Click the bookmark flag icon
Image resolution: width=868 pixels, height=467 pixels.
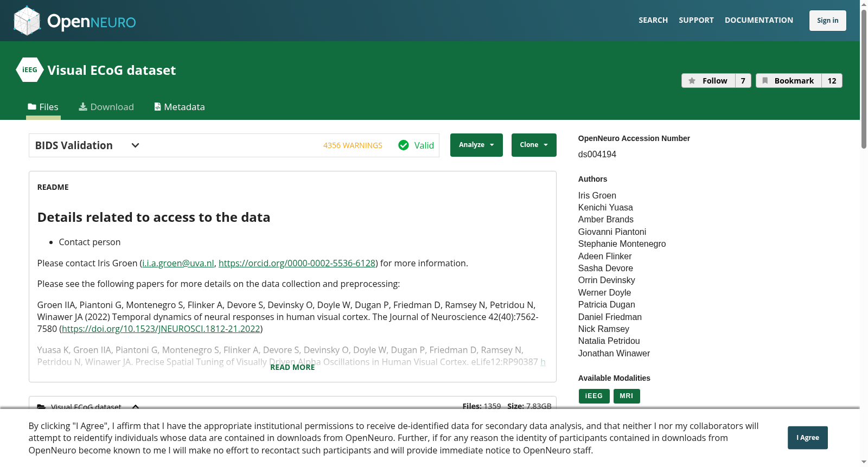point(765,81)
